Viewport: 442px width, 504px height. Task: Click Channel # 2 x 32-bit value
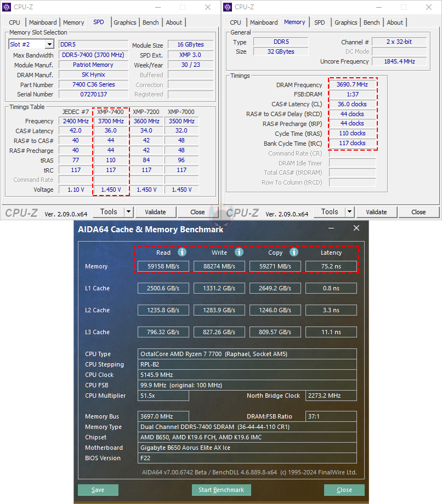400,42
